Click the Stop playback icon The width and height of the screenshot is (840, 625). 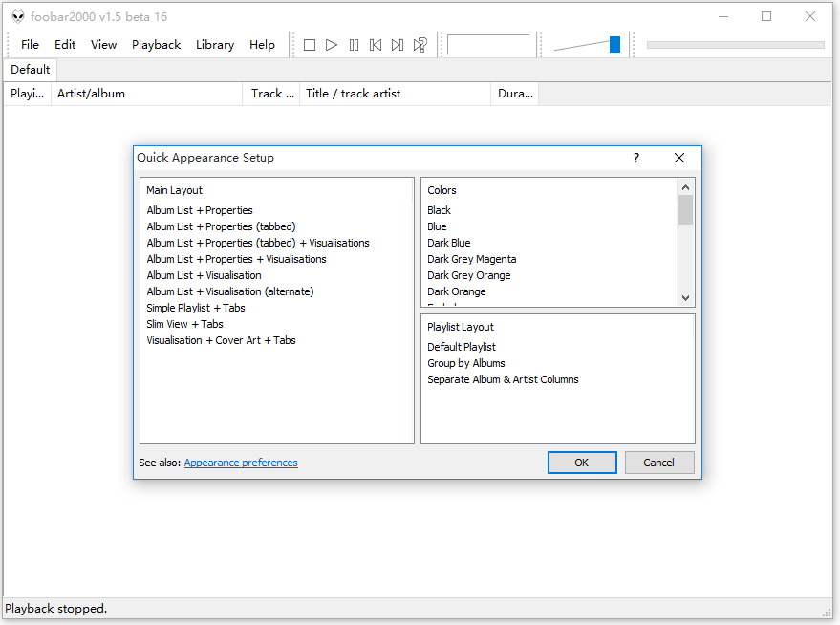pyautogui.click(x=309, y=44)
